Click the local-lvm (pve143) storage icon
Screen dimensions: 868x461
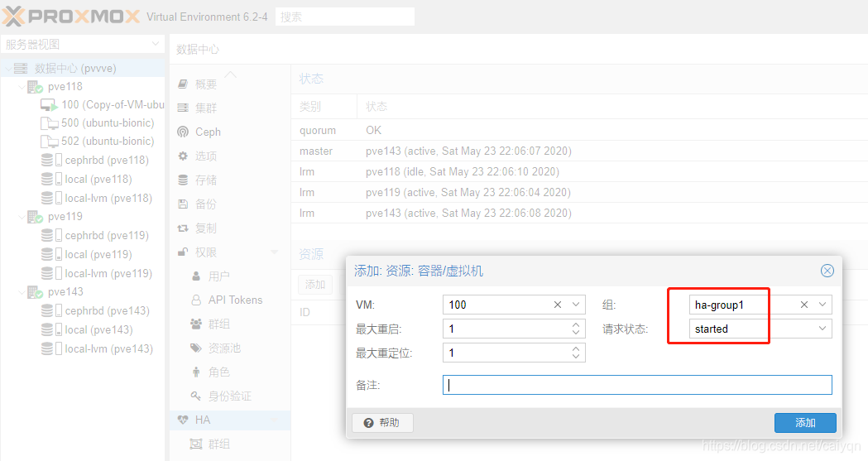(51, 348)
